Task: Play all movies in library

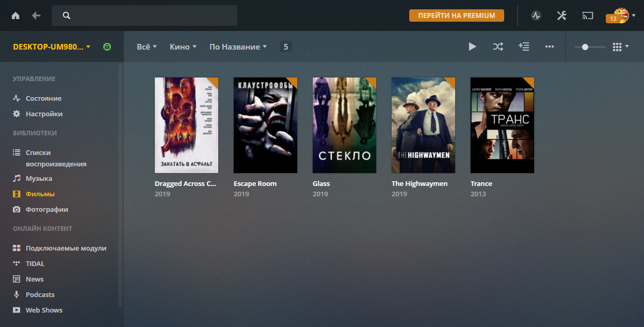Action: click(x=472, y=46)
